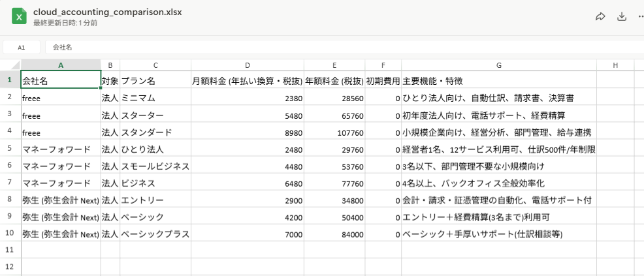Click the ベーシック＋手厚いサポート feature cell

[499, 233]
